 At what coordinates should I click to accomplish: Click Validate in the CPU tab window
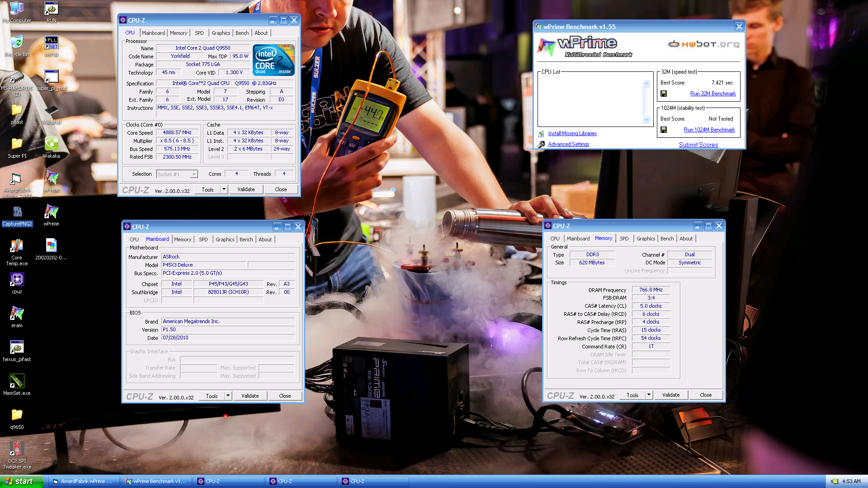pyautogui.click(x=246, y=189)
